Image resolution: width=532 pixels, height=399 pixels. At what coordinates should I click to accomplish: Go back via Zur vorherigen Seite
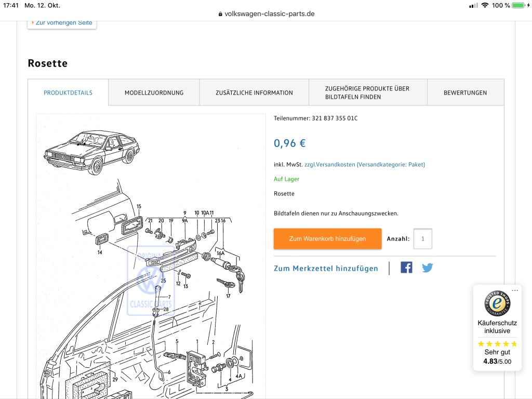click(x=62, y=23)
